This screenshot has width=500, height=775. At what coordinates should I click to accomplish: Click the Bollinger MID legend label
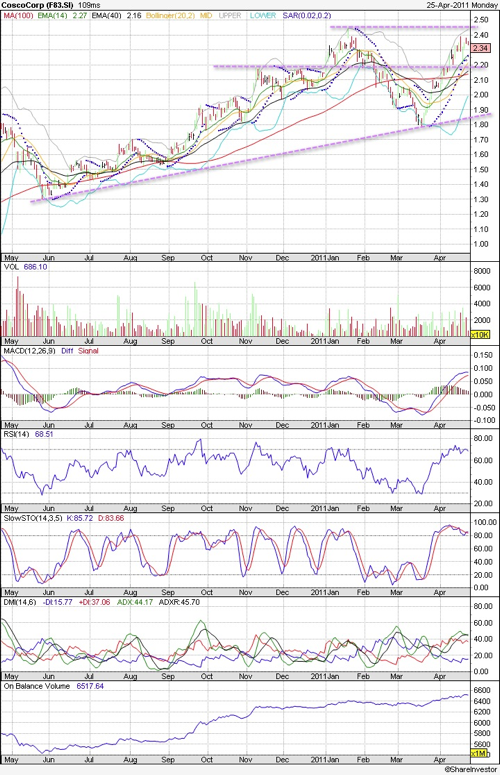point(206,16)
